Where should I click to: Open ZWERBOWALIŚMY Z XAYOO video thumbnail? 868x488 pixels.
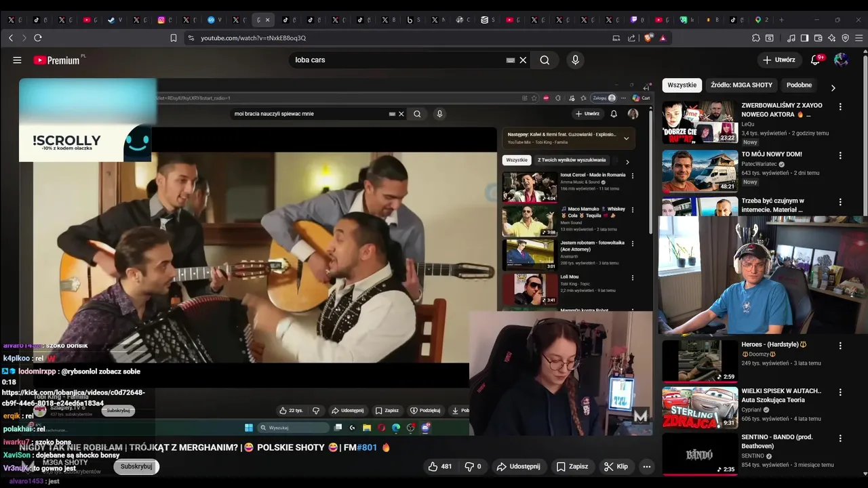point(700,123)
